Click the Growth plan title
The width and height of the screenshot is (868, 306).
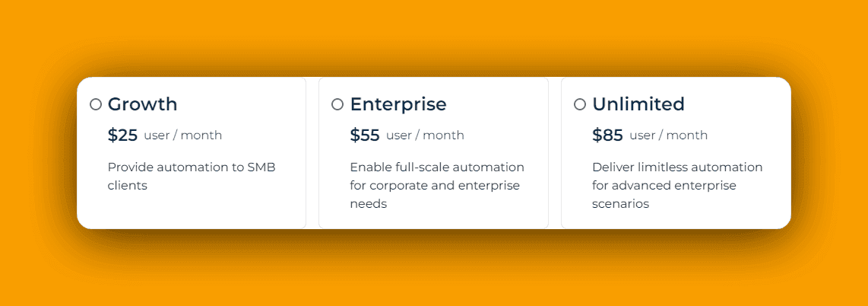pos(142,104)
